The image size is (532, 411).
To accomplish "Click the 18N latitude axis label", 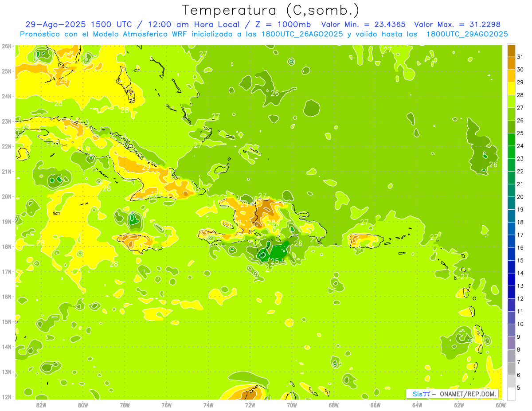I will click(6, 247).
